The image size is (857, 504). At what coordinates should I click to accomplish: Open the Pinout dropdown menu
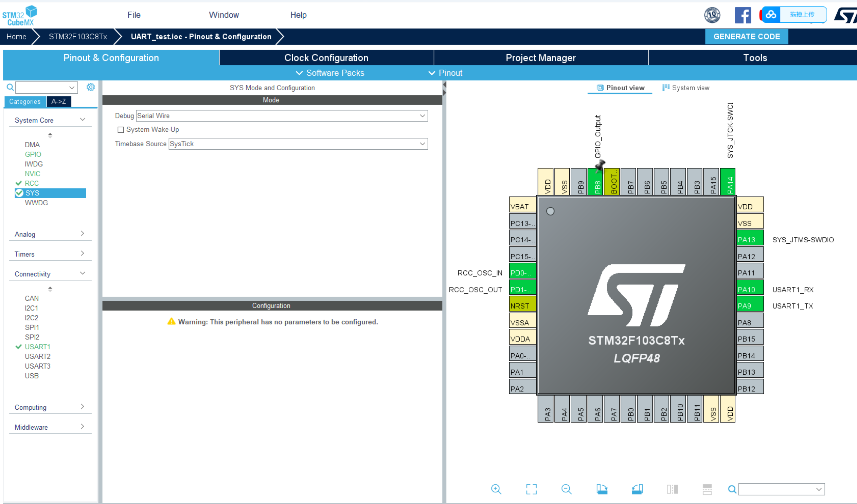445,73
